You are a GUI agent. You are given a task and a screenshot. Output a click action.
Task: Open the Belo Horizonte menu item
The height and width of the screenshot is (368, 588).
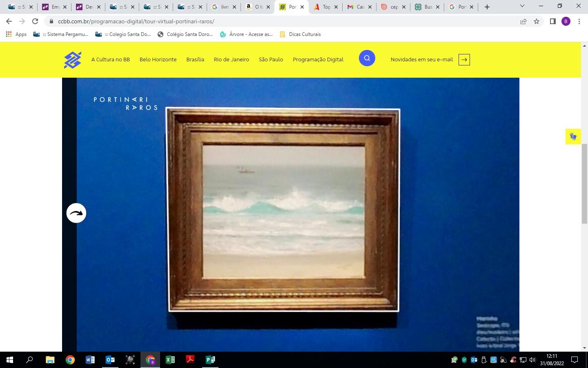pyautogui.click(x=158, y=59)
